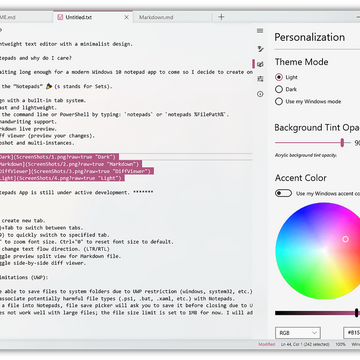
Task: Select Use my Windows mode option
Action: pyautogui.click(x=279, y=102)
